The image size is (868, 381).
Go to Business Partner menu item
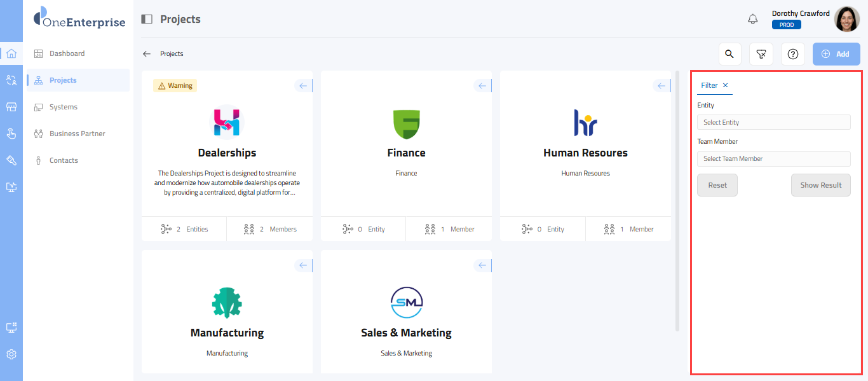coord(77,134)
